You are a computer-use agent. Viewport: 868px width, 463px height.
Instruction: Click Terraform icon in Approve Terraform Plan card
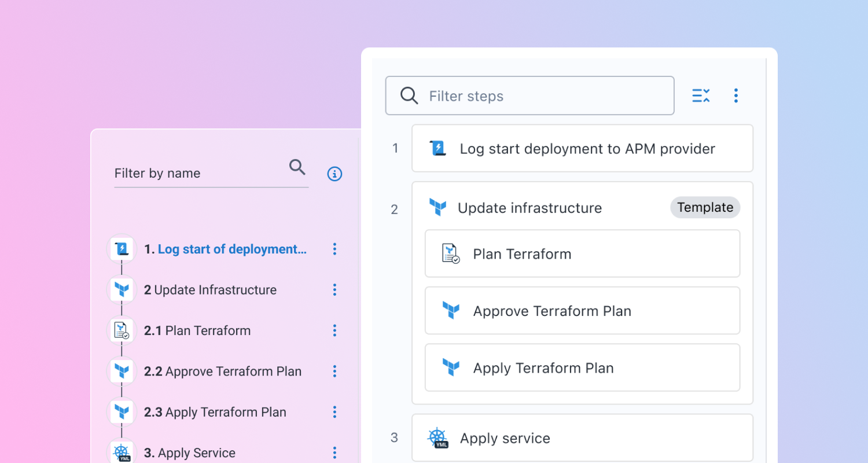[451, 310]
